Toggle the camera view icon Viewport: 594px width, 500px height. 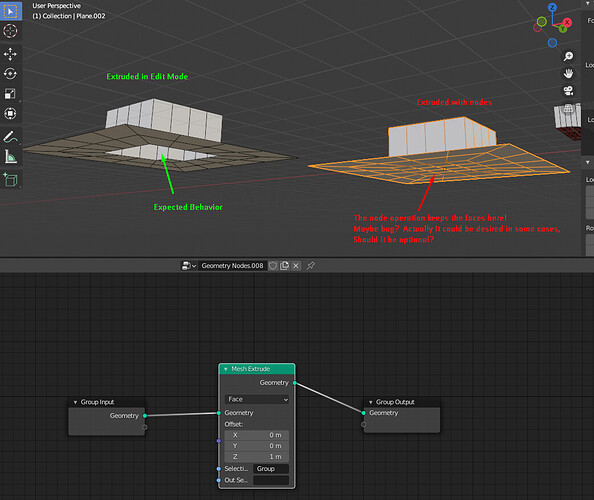pos(568,91)
